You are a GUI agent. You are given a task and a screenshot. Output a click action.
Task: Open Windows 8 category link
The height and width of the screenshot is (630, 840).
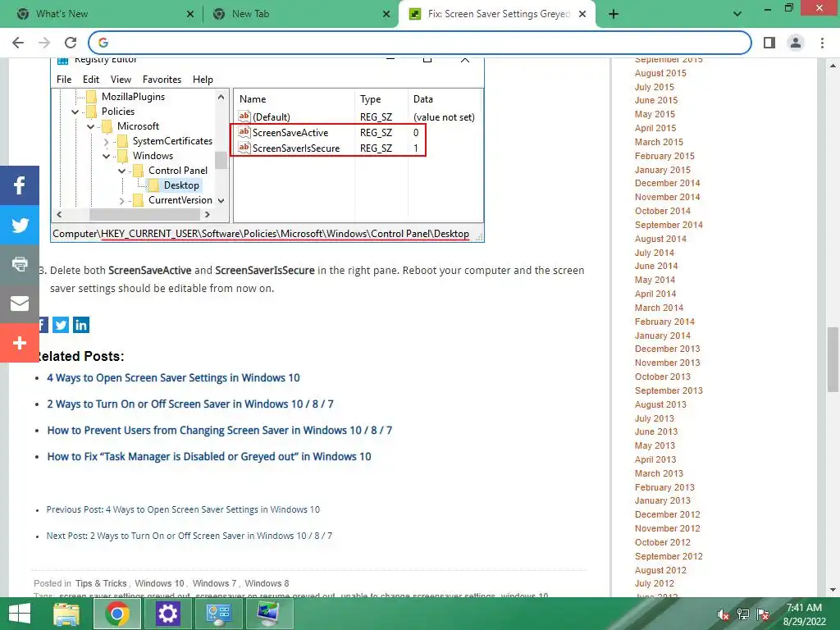(267, 583)
